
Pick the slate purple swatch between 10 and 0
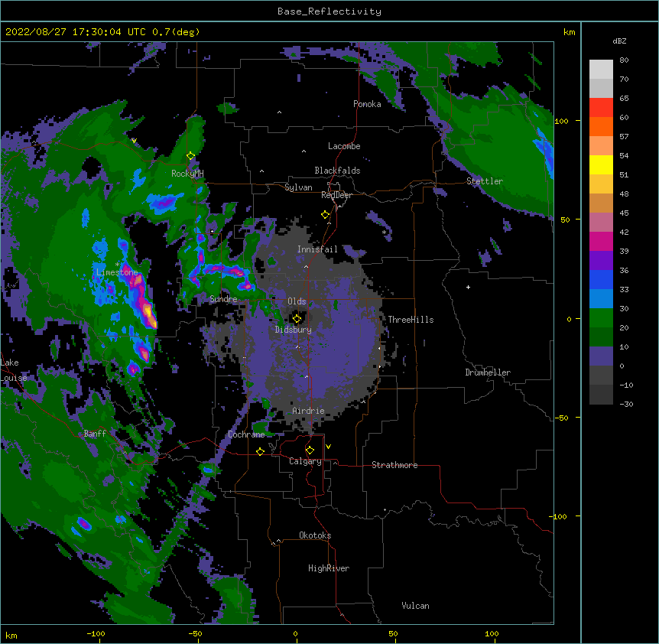601,356
